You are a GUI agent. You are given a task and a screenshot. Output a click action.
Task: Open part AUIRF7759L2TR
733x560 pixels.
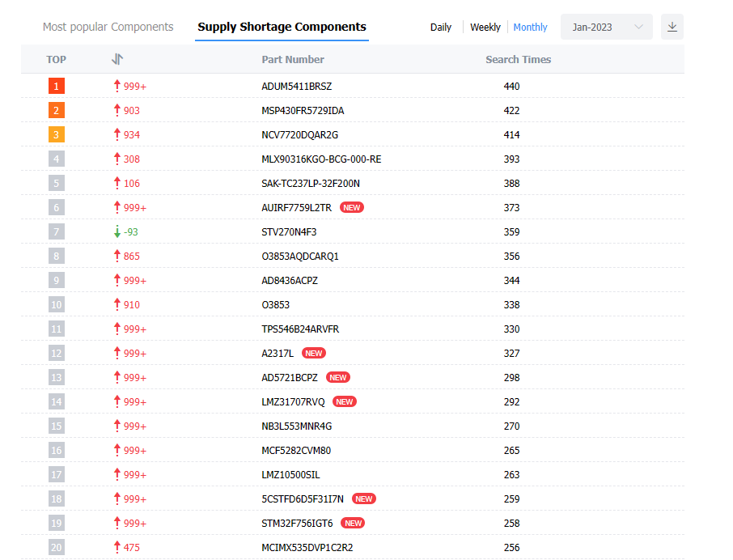[296, 207]
